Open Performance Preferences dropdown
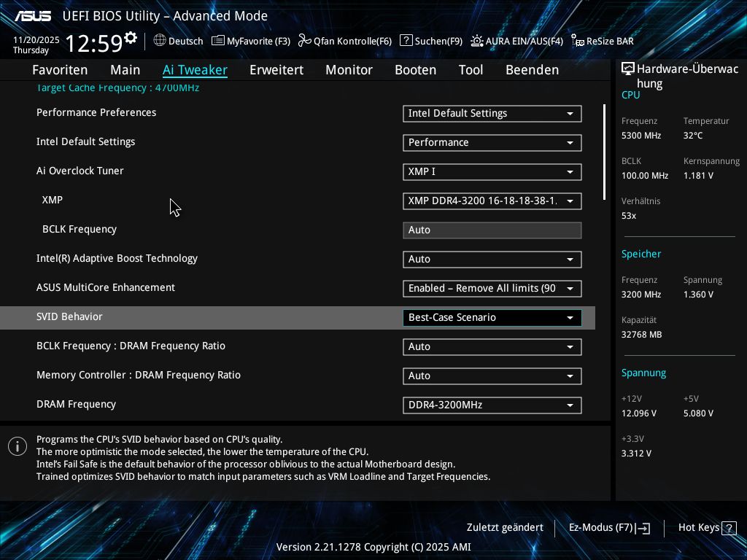Image resolution: width=747 pixels, height=560 pixels. coord(492,113)
